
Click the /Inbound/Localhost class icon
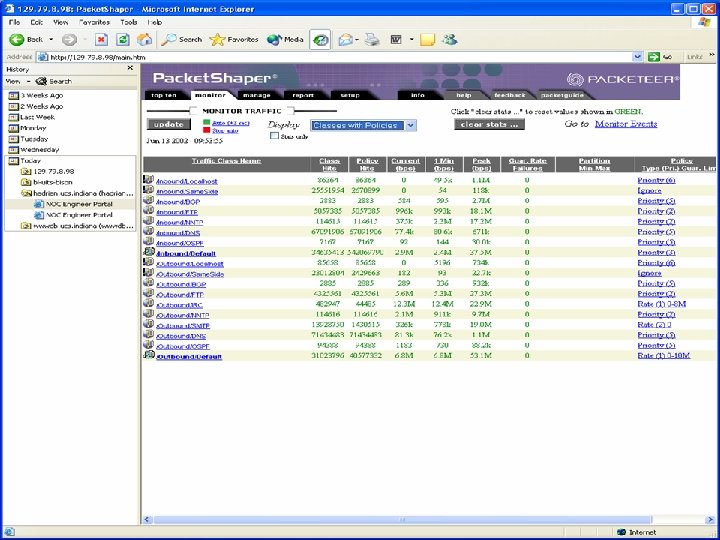[148, 180]
